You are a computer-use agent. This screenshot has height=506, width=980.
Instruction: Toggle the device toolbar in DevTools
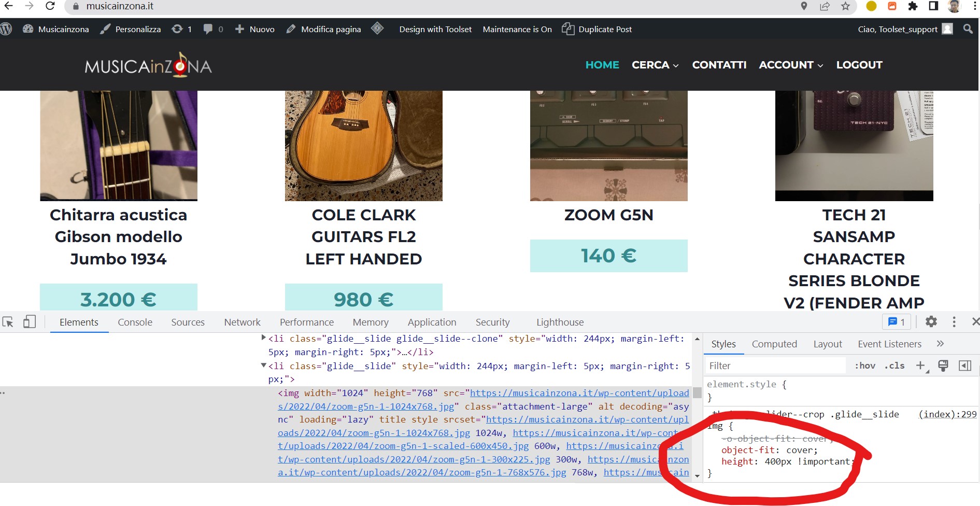coord(30,322)
